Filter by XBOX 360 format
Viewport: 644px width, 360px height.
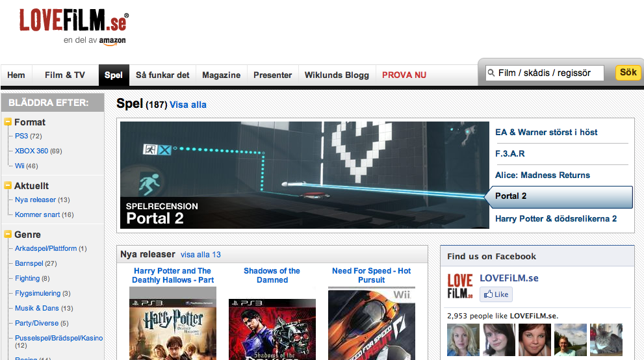32,151
